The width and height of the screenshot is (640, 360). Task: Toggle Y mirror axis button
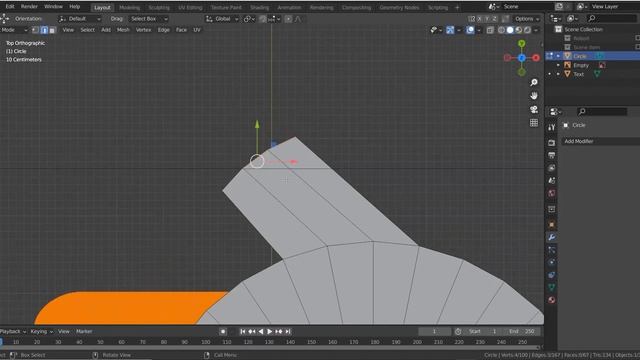tap(487, 19)
